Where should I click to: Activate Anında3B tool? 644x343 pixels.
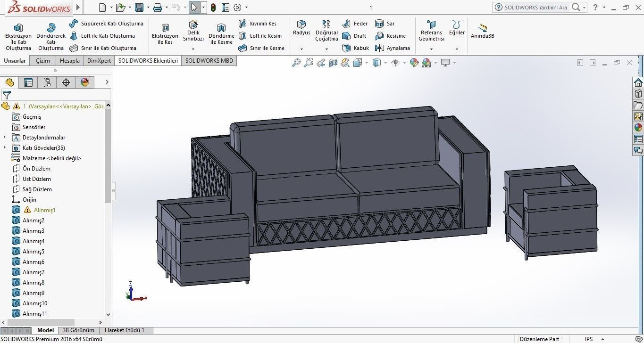coord(482,31)
